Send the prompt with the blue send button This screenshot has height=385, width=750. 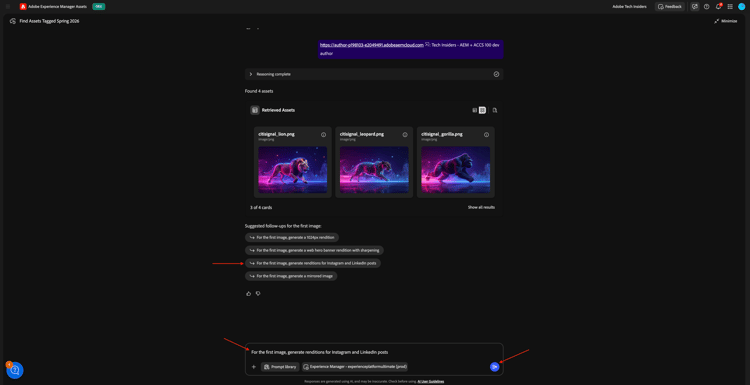click(495, 367)
